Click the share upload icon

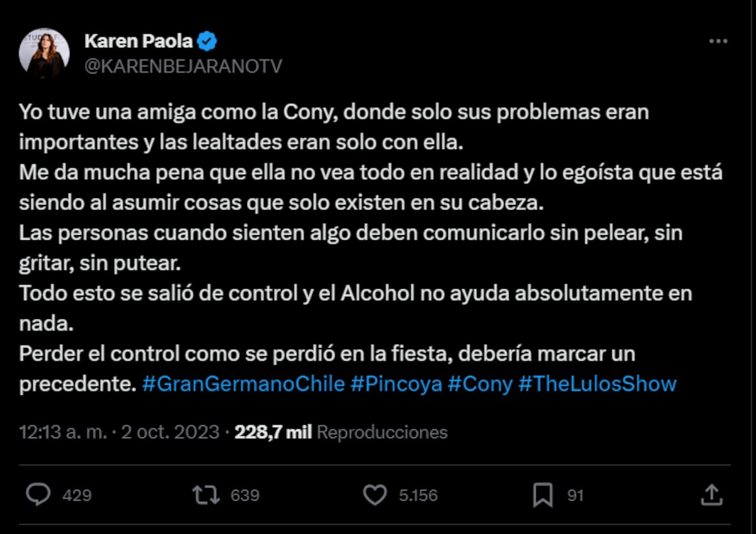pyautogui.click(x=711, y=495)
